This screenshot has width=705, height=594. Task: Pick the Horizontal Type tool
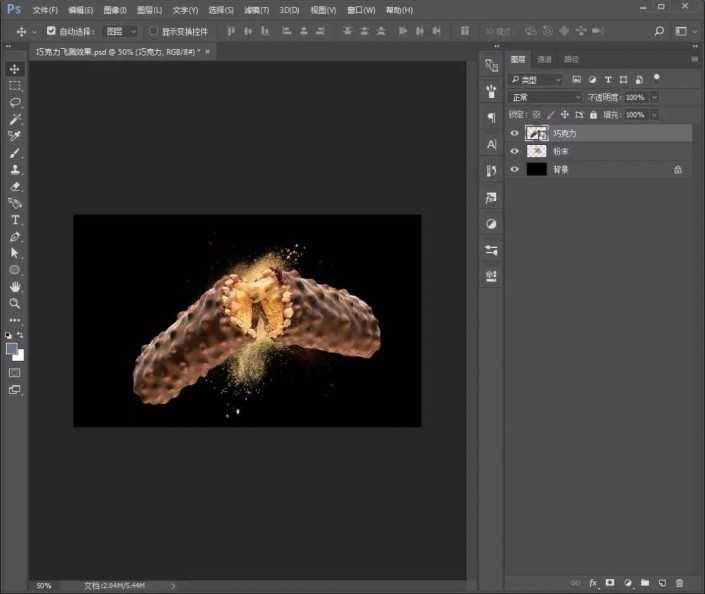click(x=15, y=220)
